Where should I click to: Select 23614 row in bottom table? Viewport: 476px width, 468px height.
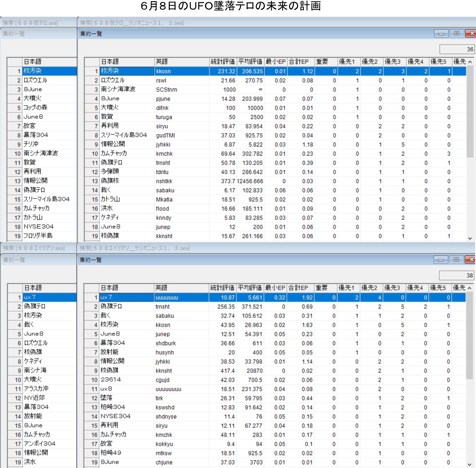click(x=275, y=380)
